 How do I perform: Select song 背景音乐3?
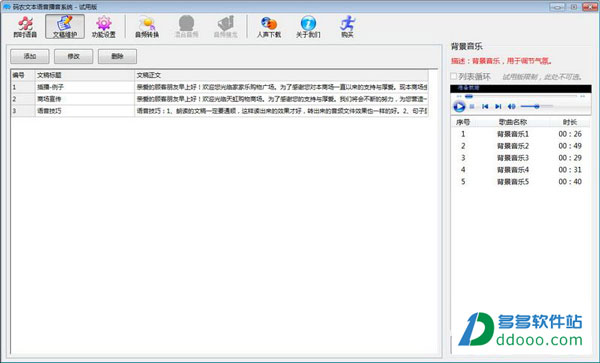[x=513, y=158]
